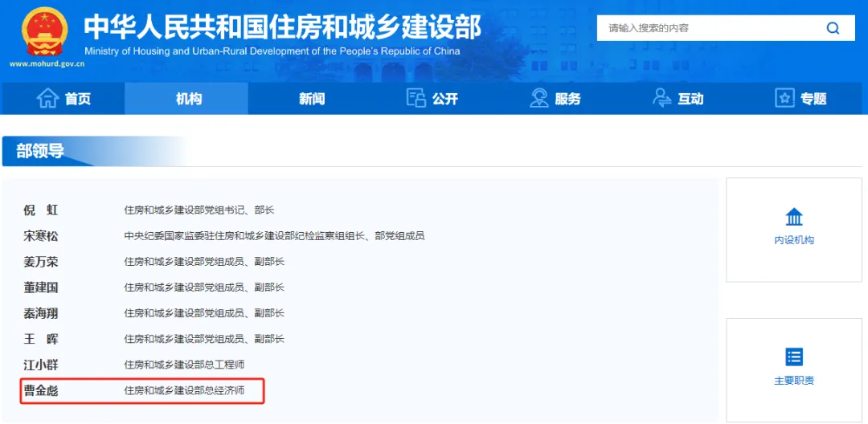
Task: Click the English ministry name subtitle
Action: (x=272, y=51)
